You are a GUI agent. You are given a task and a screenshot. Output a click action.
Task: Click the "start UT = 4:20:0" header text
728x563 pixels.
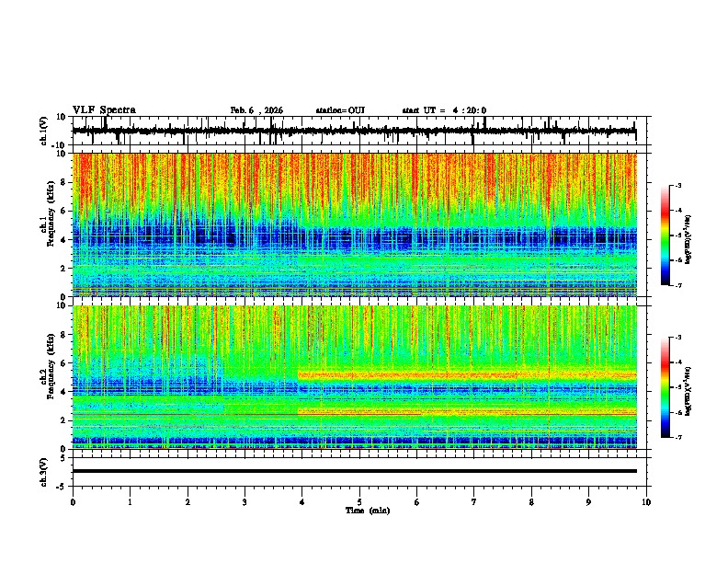click(444, 110)
